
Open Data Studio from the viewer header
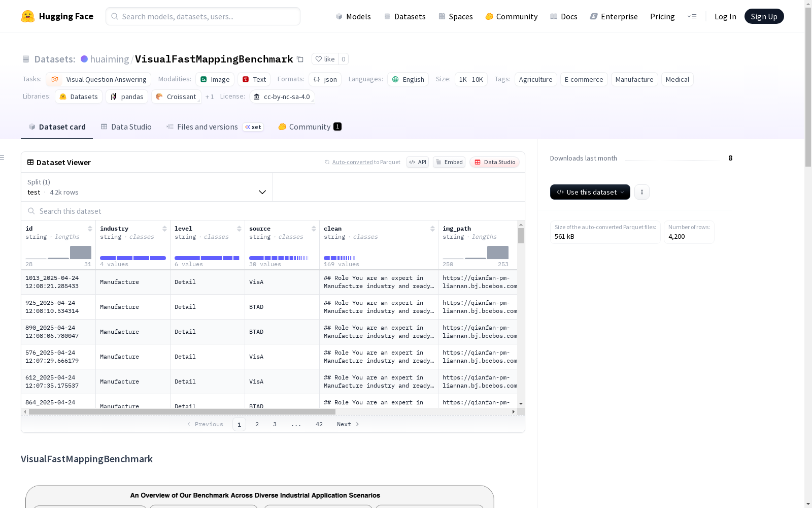495,162
